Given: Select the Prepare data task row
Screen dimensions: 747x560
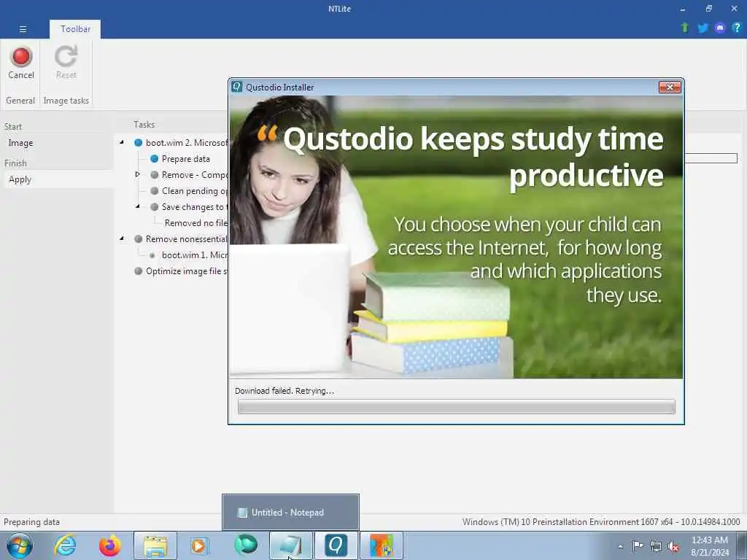Looking at the screenshot, I should (186, 158).
